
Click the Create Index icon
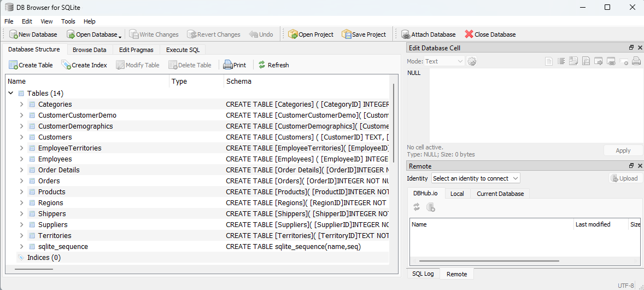(66, 65)
